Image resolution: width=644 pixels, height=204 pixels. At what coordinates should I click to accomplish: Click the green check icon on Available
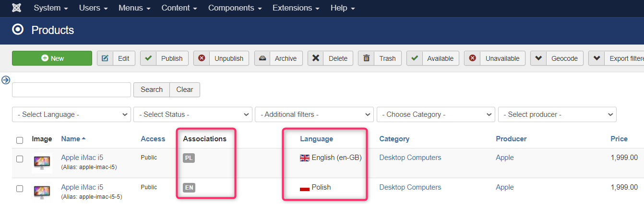pyautogui.click(x=415, y=58)
